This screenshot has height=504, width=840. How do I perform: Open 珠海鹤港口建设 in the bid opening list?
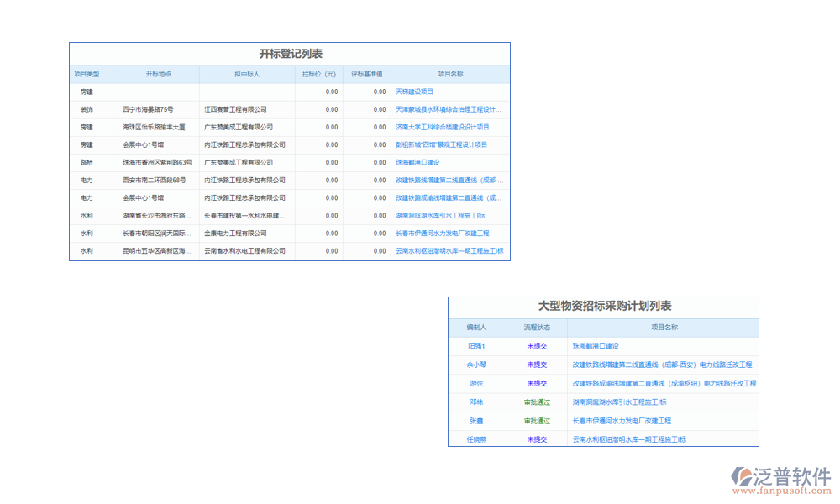coord(417,162)
